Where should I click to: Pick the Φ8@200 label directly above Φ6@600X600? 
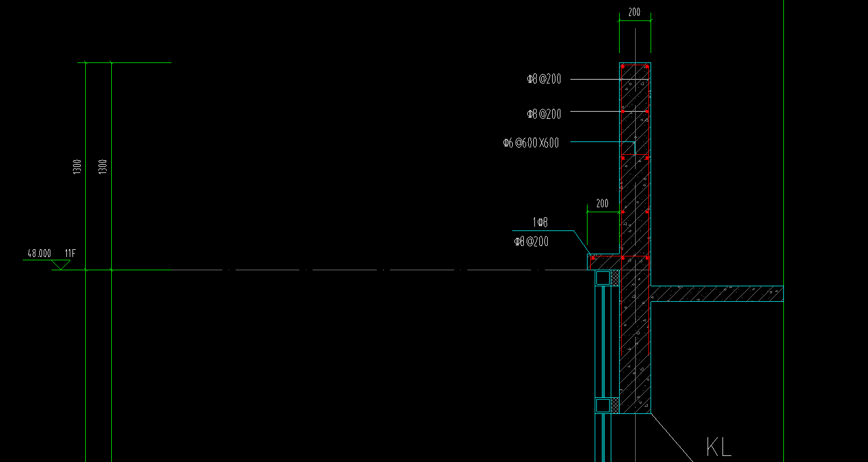544,114
